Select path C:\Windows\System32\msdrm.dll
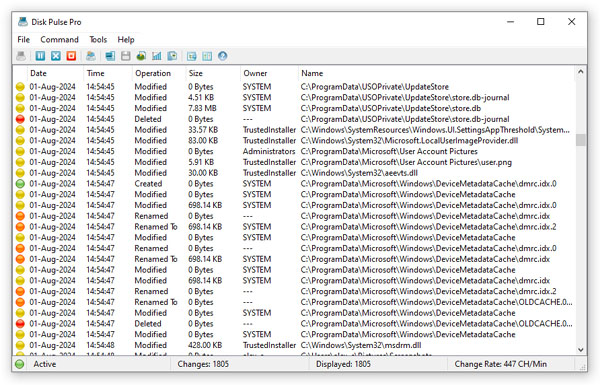 click(x=361, y=345)
